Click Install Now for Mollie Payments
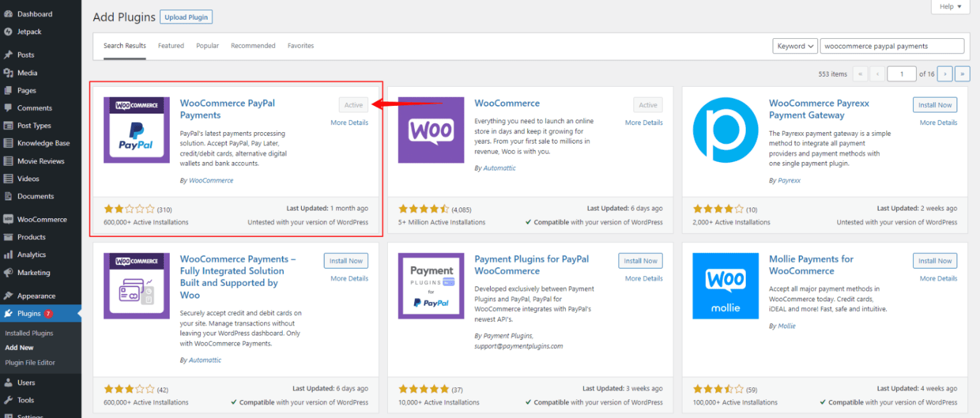Screen dimensions: 980x418 tap(935, 260)
